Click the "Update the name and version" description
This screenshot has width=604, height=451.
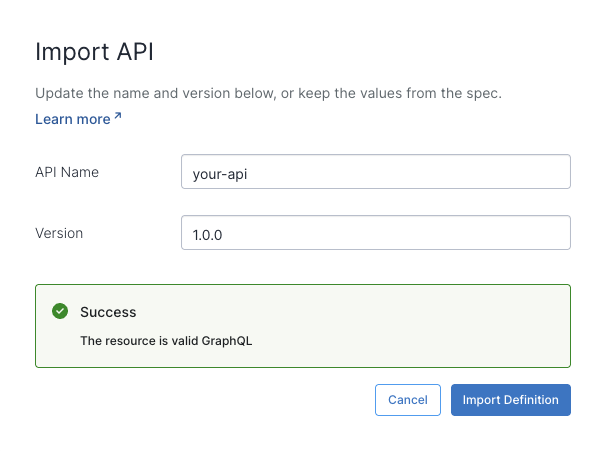click(267, 93)
